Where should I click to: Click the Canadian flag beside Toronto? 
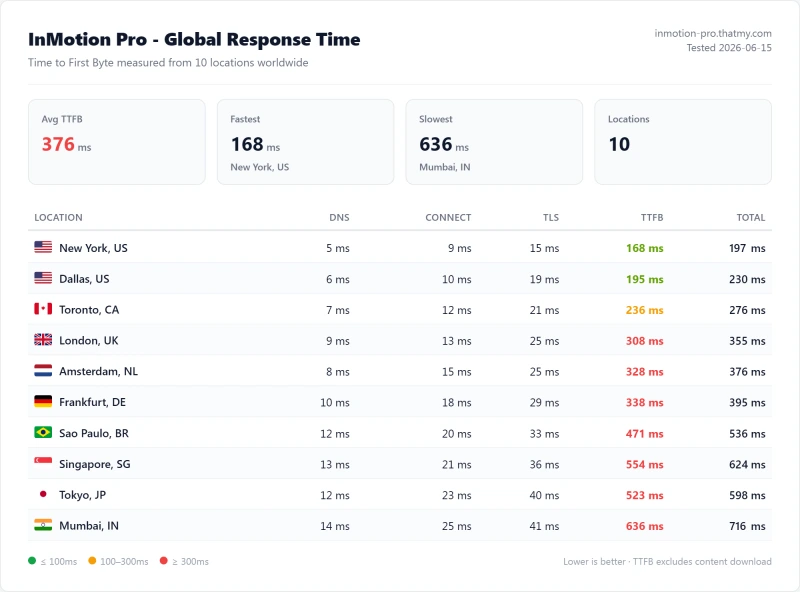coord(43,309)
